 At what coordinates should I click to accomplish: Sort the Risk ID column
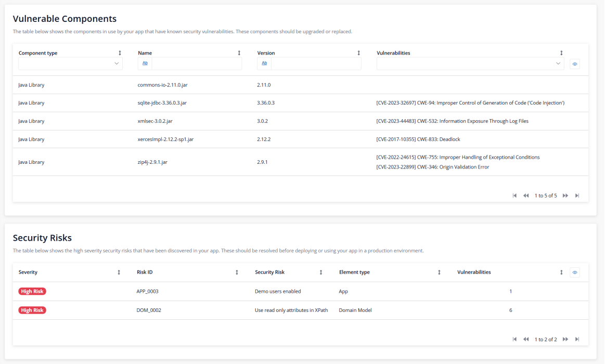[x=237, y=272]
